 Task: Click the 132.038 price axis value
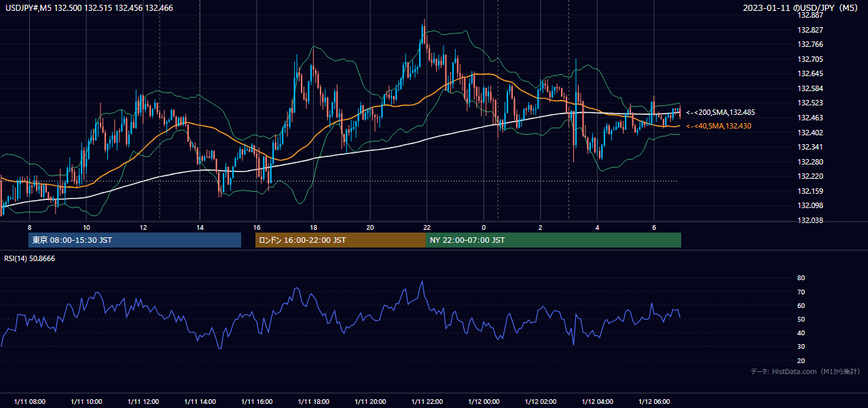810,220
